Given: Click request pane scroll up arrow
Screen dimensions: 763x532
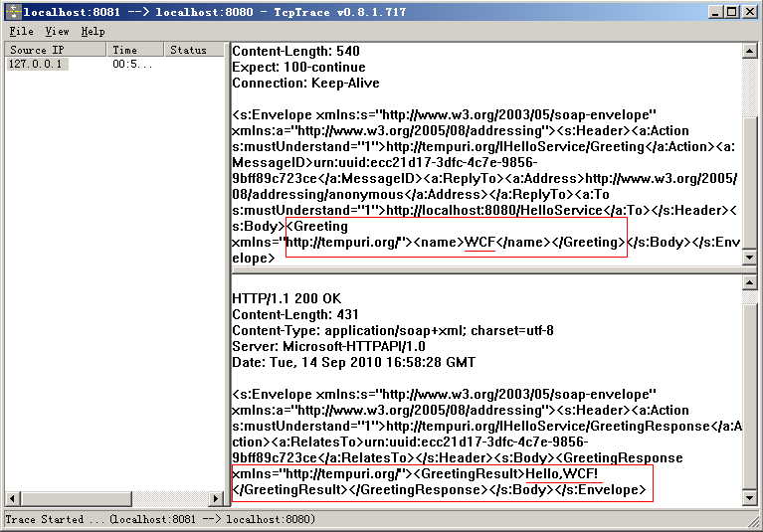Looking at the screenshot, I should click(749, 51).
